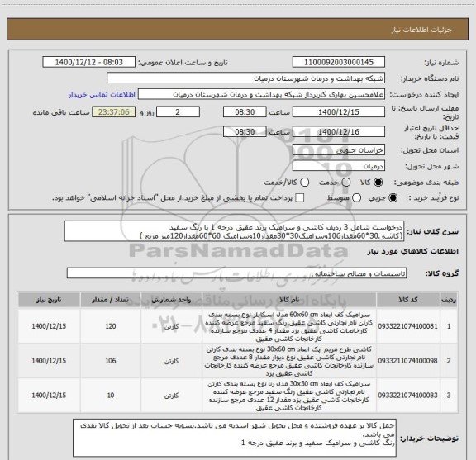Click the announcement date field 1400/12/12 - 08:03
Image resolution: width=476 pixels, height=460 pixels.
coord(89,62)
